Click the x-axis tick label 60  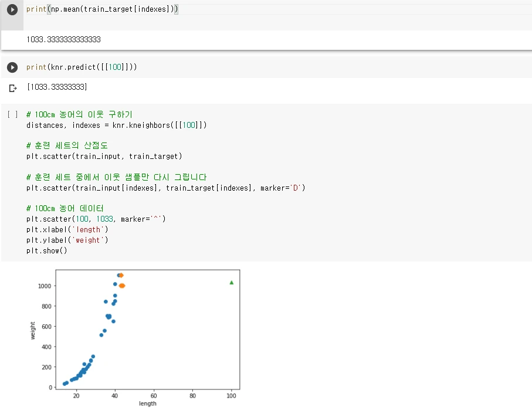coord(154,396)
